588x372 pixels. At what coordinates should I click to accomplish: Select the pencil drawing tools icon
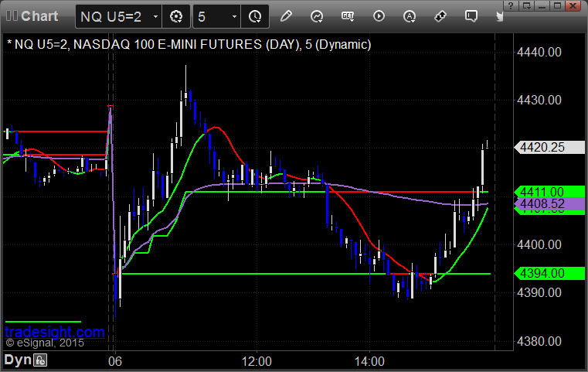click(286, 16)
